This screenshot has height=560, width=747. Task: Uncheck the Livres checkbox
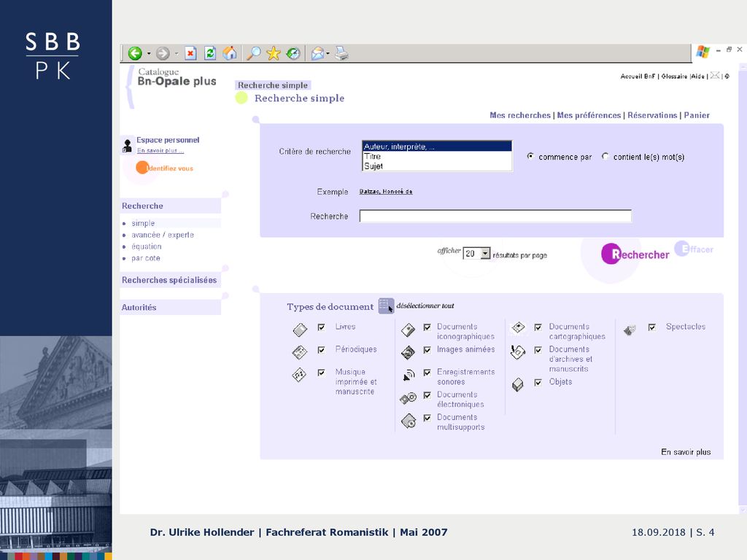[x=322, y=327]
